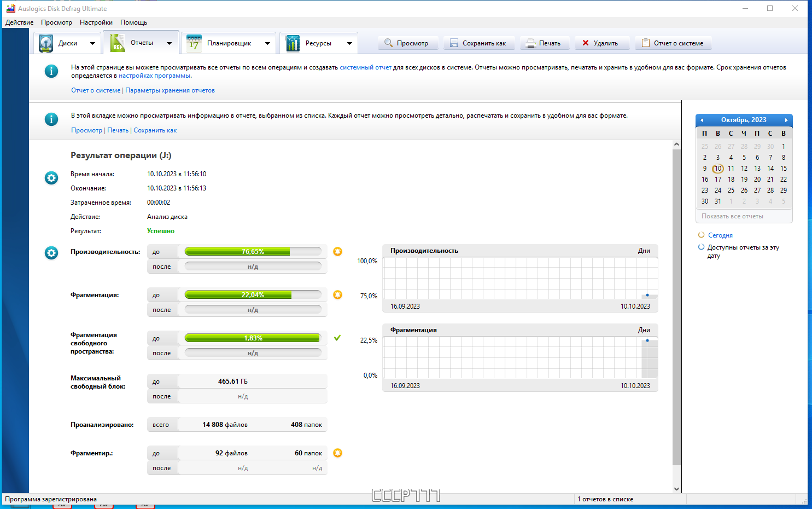The width and height of the screenshot is (812, 509).
Task: Click scrollbar up arrow in report pane
Action: (676, 144)
